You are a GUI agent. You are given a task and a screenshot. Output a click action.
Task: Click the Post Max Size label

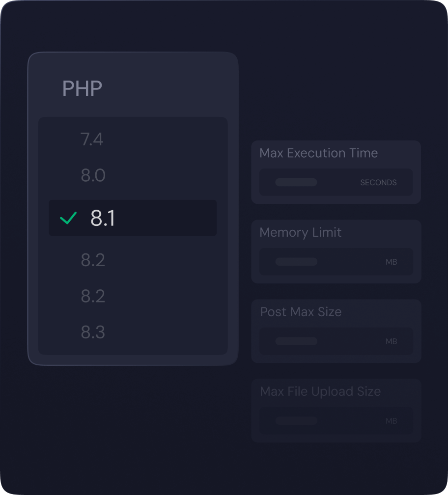point(301,312)
